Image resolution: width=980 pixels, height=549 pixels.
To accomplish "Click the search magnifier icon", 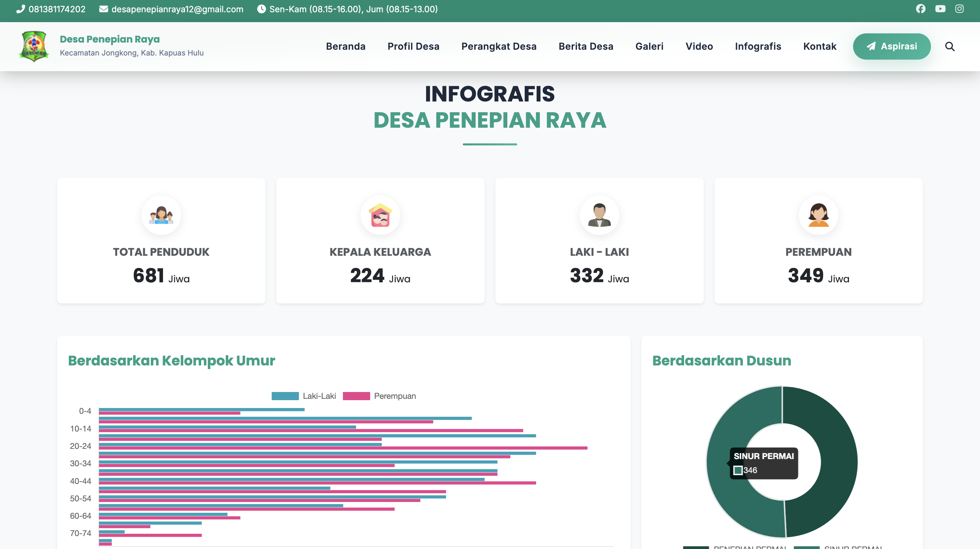I will [x=950, y=46].
